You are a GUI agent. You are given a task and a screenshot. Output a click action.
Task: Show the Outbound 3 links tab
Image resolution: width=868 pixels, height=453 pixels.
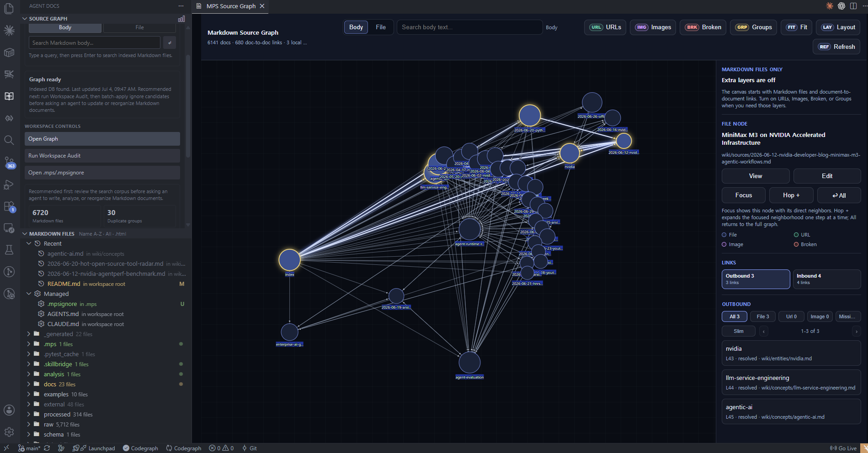(756, 279)
